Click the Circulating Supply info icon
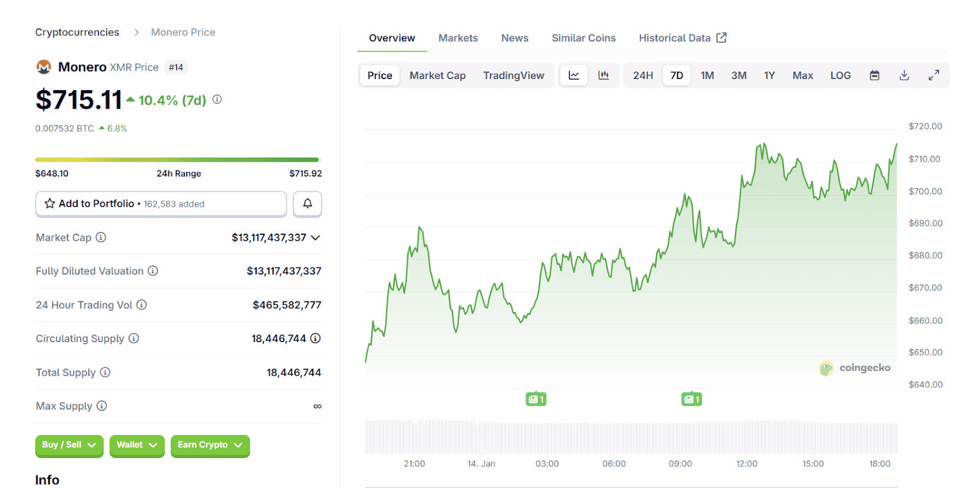Image resolution: width=980 pixels, height=488 pixels. pos(134,338)
